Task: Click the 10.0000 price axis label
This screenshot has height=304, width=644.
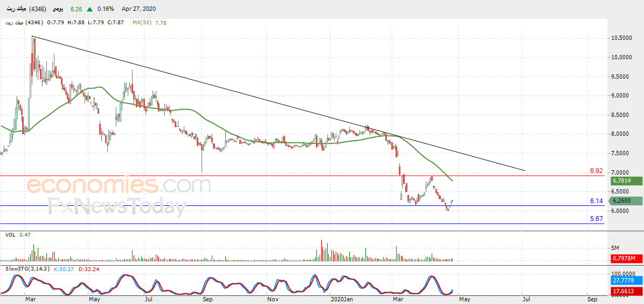Action: point(622,58)
